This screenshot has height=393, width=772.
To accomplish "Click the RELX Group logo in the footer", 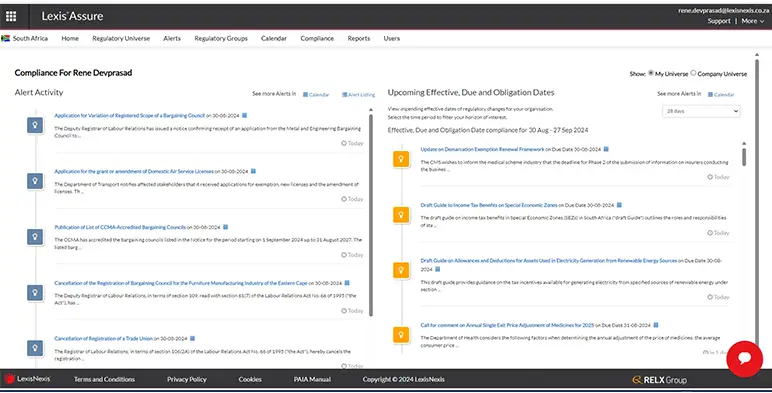I will tap(659, 380).
